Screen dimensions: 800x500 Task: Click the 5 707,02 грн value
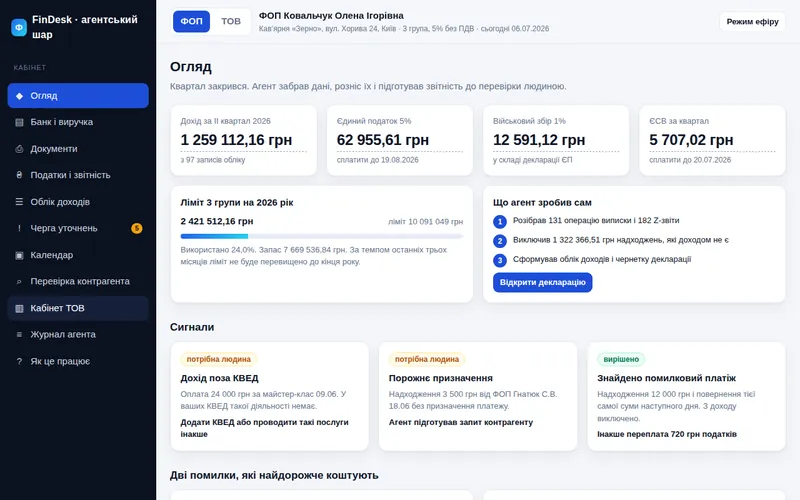click(691, 140)
